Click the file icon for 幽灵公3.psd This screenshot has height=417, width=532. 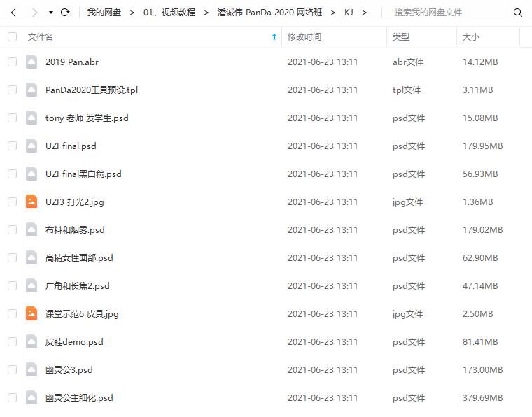point(31,369)
